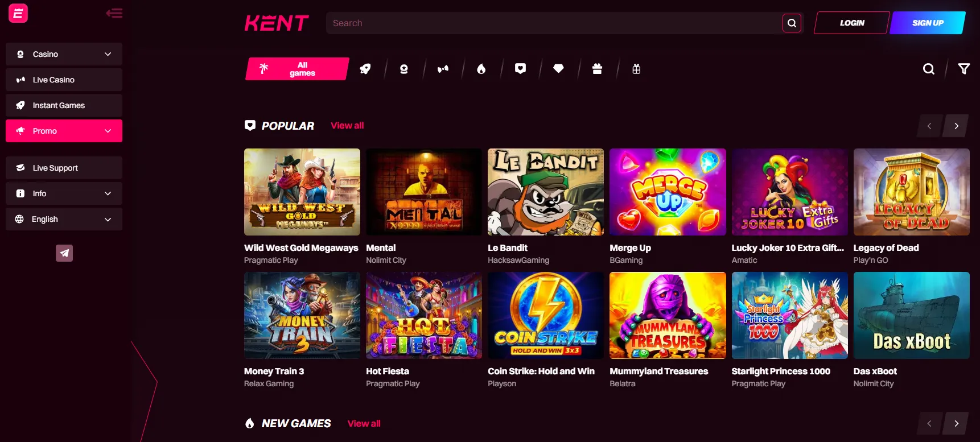Open the games filter funnel icon
This screenshot has height=442, width=980.
point(964,69)
